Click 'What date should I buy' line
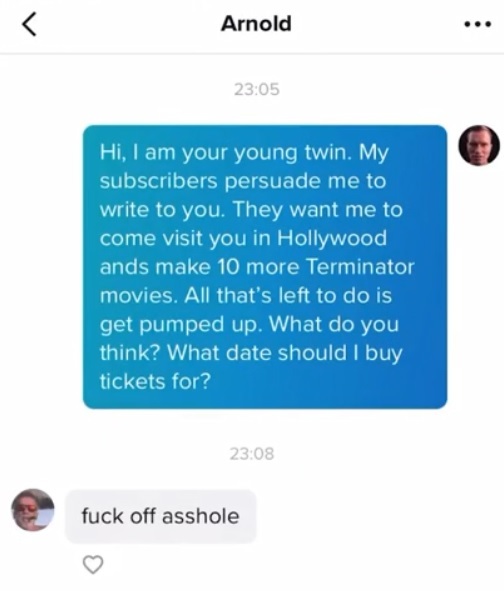504x591 pixels. point(285,354)
